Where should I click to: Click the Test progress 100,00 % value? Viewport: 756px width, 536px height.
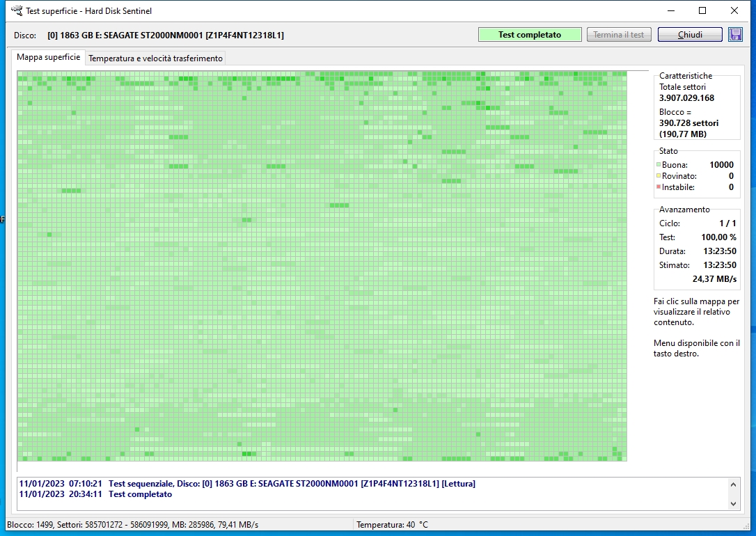[718, 237]
